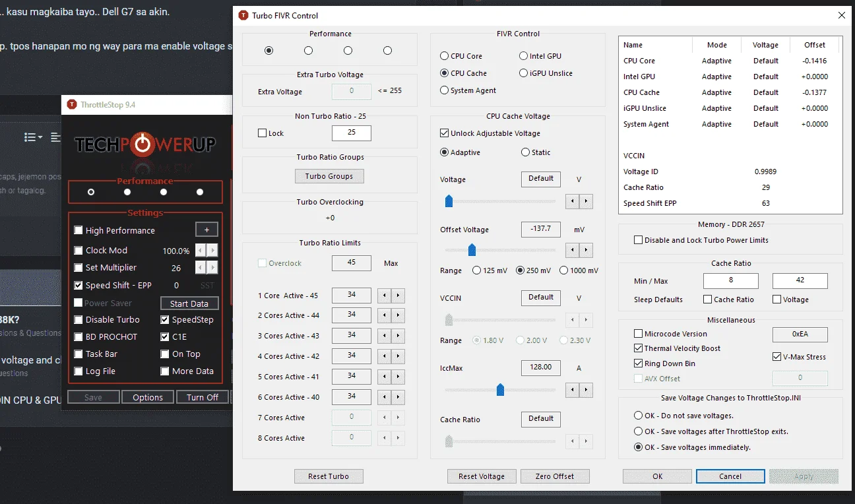This screenshot has height=504, width=855.
Task: Click the Non Turbo Ratio input field
Action: (x=352, y=133)
